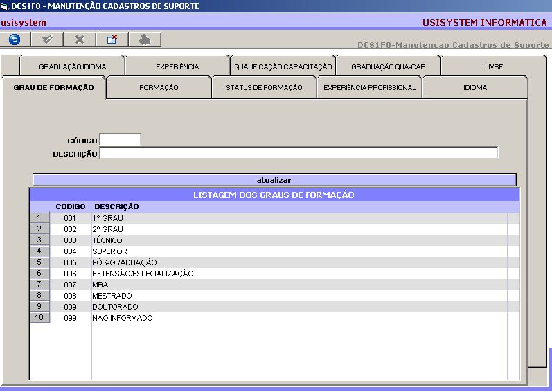Open the LIVRE tab
552x392 pixels.
(494, 66)
